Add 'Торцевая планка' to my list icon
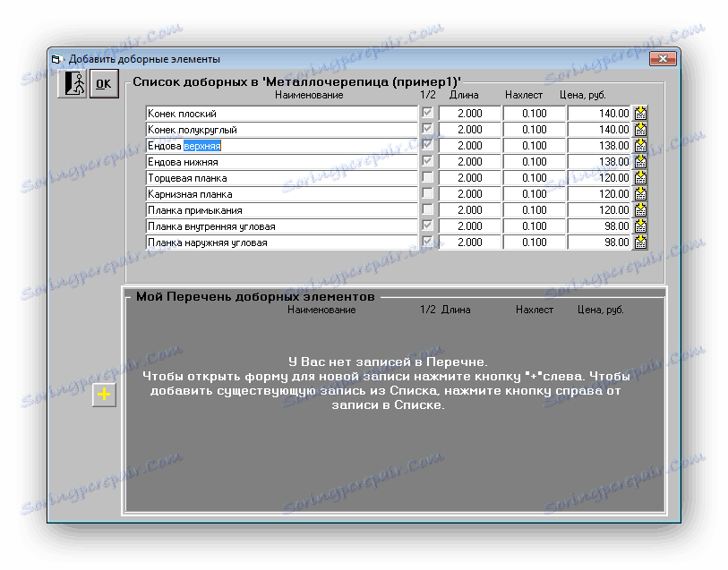The image size is (728, 570). [641, 178]
